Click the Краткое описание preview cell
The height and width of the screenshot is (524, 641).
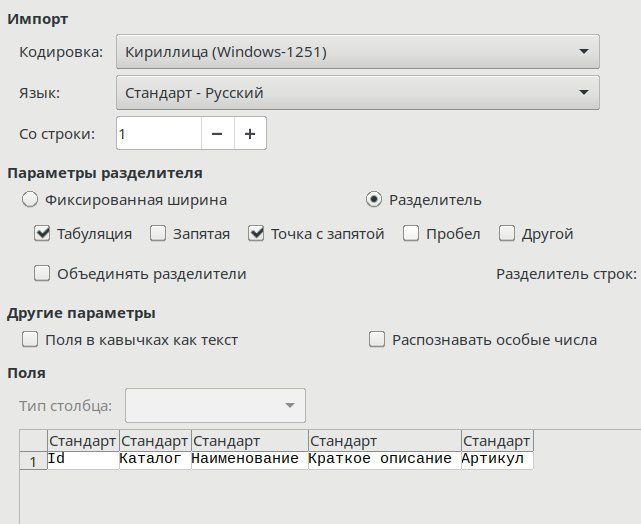coord(385,460)
